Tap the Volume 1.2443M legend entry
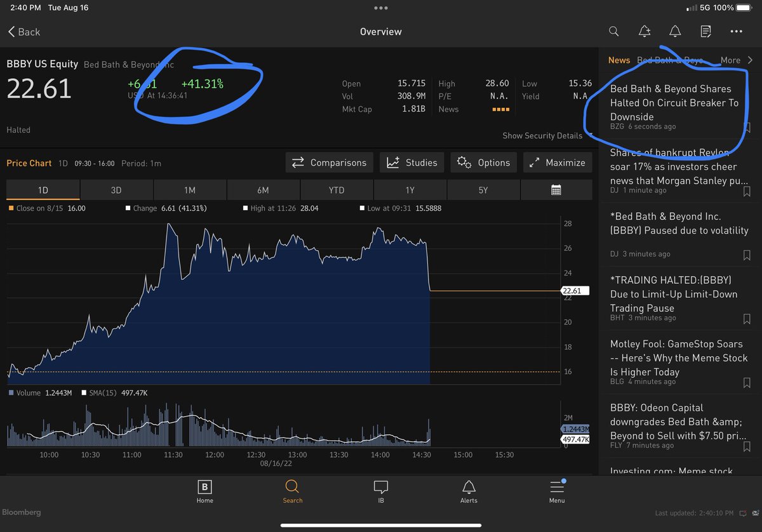The image size is (762, 532). click(39, 393)
